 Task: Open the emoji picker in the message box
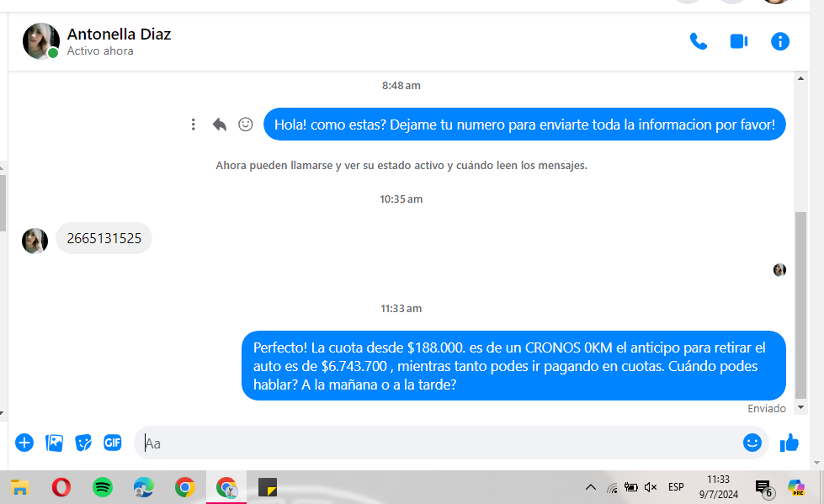click(x=752, y=443)
